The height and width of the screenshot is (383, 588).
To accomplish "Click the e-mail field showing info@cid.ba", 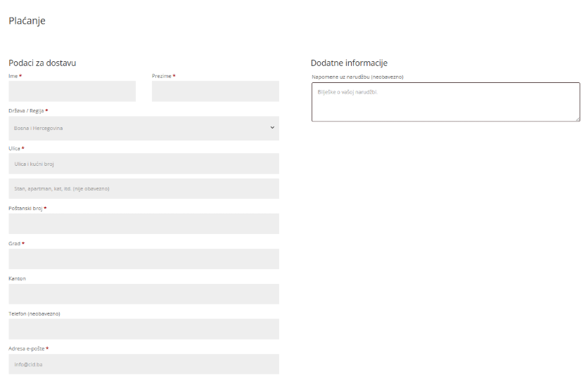I will pyautogui.click(x=143, y=364).
